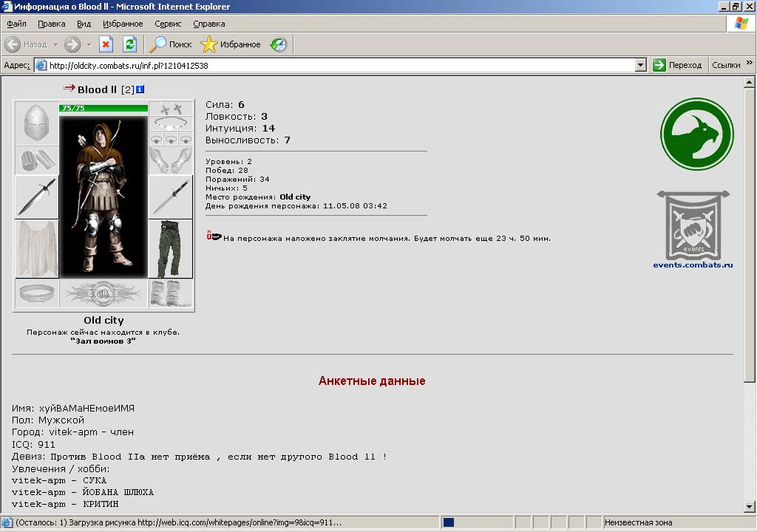Click the День рождения персонажа date line
This screenshot has width=757, height=532.
pos(296,205)
